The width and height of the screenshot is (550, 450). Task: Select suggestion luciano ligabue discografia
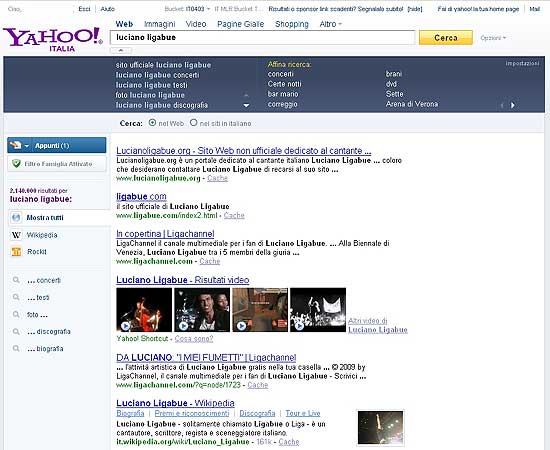point(162,105)
